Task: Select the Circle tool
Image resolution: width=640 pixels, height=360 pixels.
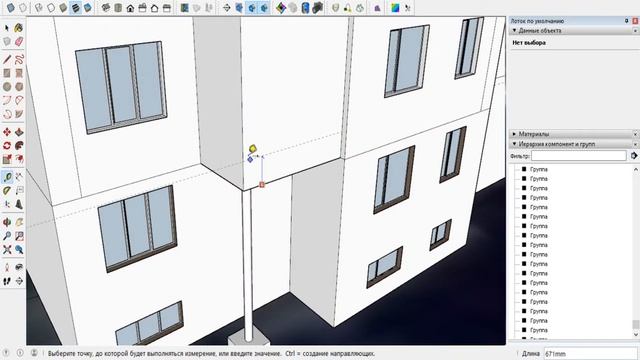Action: point(7,87)
